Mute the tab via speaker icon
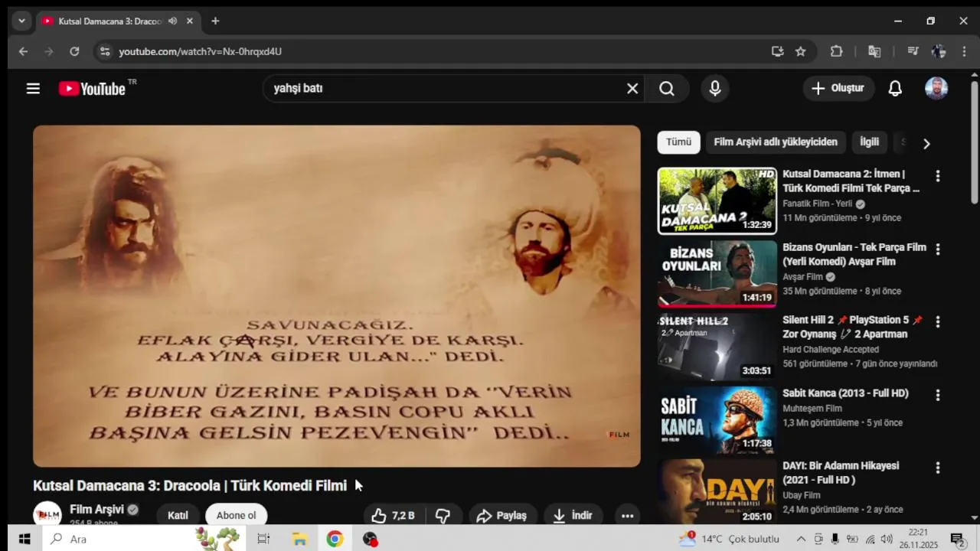Viewport: 980px width, 551px height. (172, 21)
